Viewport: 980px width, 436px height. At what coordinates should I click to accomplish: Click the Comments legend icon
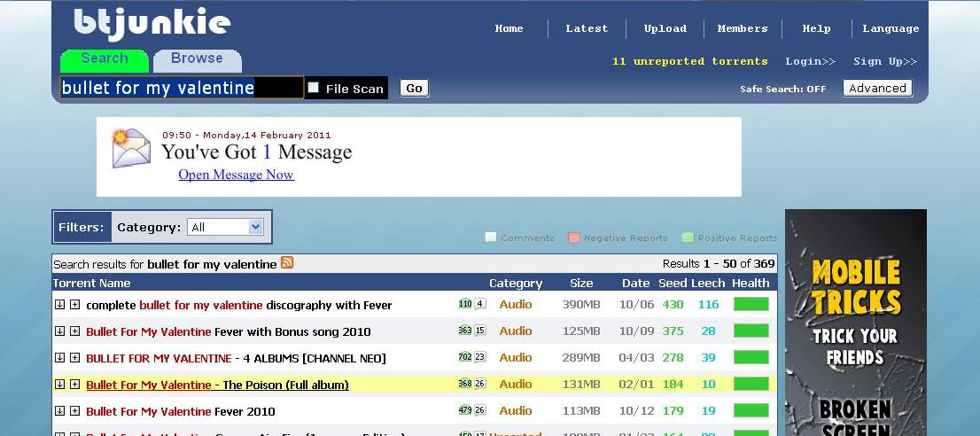491,237
